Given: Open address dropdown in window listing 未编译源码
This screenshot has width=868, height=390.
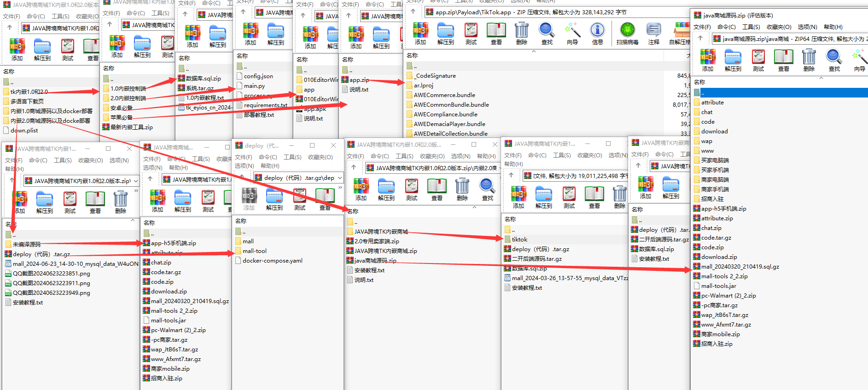Looking at the screenshot, I should (x=136, y=181).
